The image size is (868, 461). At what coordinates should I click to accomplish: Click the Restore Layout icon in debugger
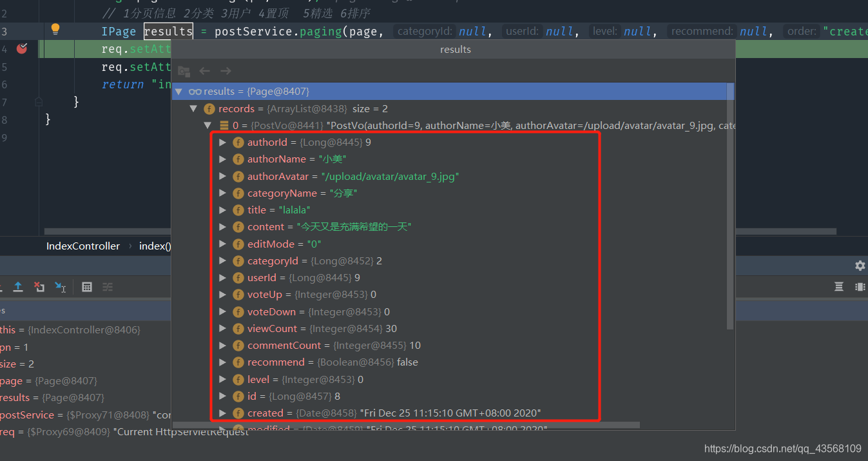[839, 287]
